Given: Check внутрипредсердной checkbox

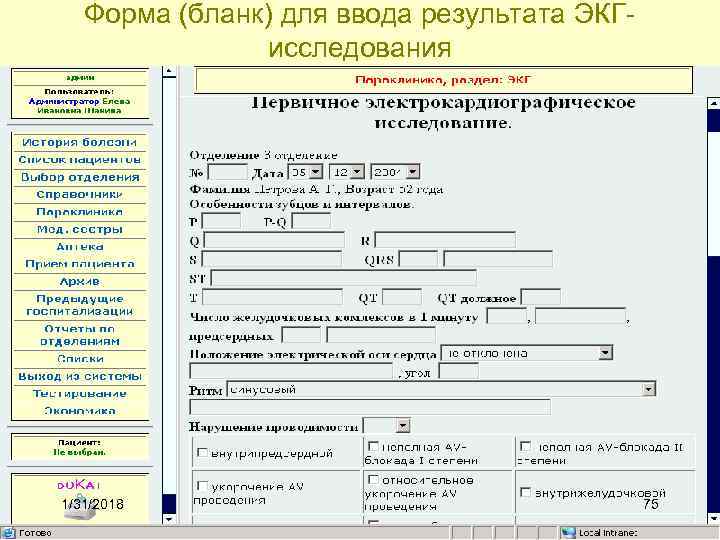Looking at the screenshot, I should 202,452.
